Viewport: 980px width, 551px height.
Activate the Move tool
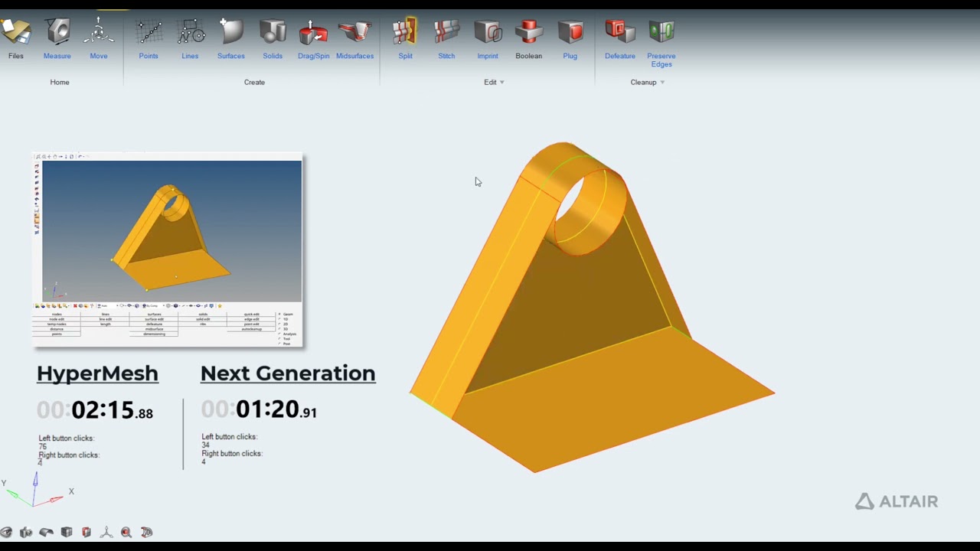[99, 38]
